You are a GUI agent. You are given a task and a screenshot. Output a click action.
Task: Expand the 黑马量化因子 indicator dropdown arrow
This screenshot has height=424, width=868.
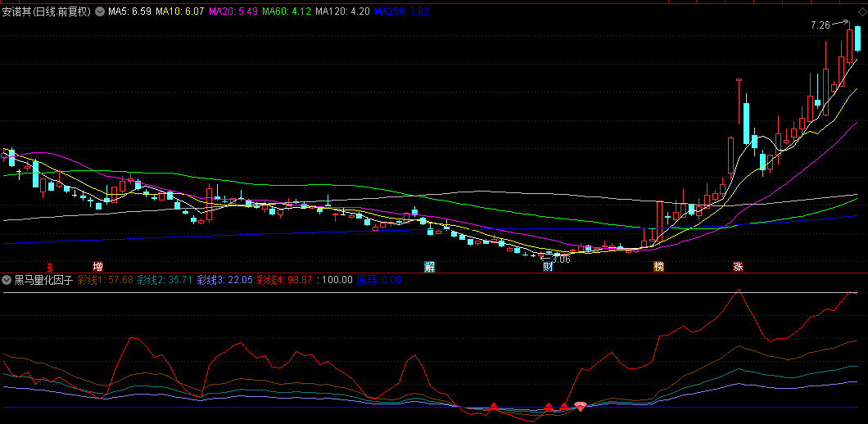(7, 280)
